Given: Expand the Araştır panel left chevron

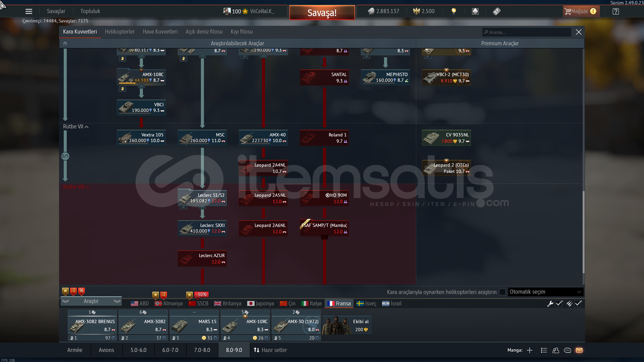Looking at the screenshot, I should [66, 301].
